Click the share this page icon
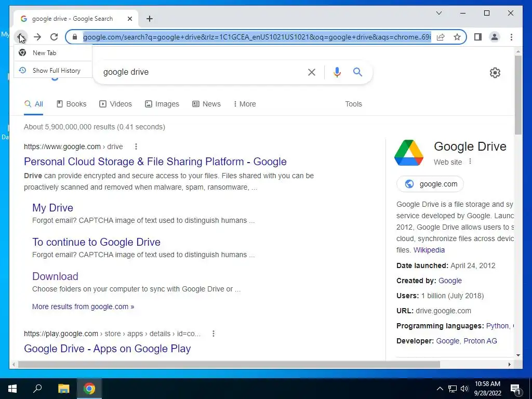Viewport: 532px width, 399px height. coord(441,37)
